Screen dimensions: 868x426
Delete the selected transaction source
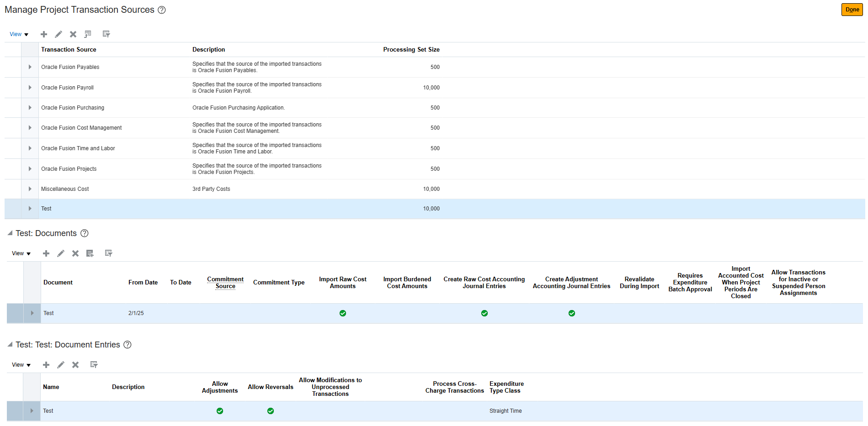tap(73, 34)
